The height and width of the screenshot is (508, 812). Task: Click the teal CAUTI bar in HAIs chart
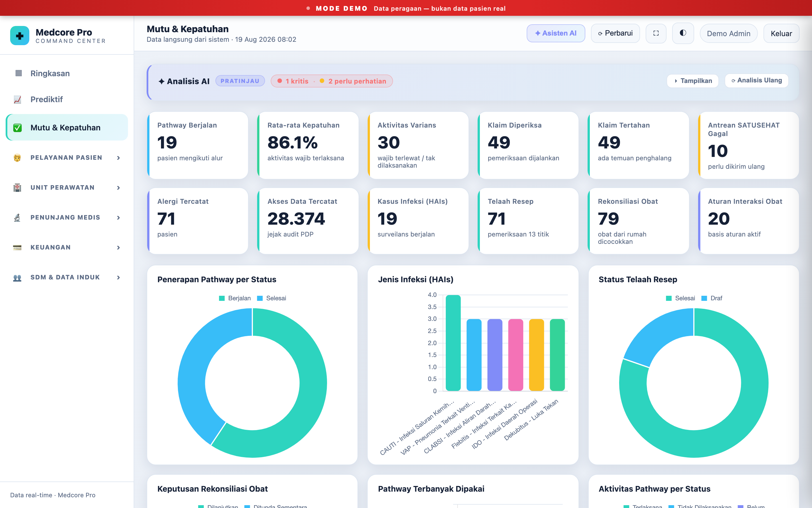(453, 343)
